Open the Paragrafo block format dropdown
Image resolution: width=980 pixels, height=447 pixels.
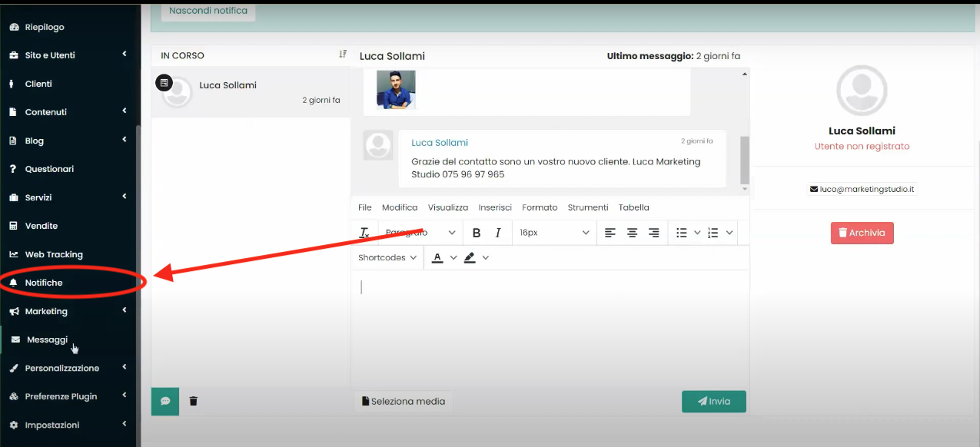point(420,233)
